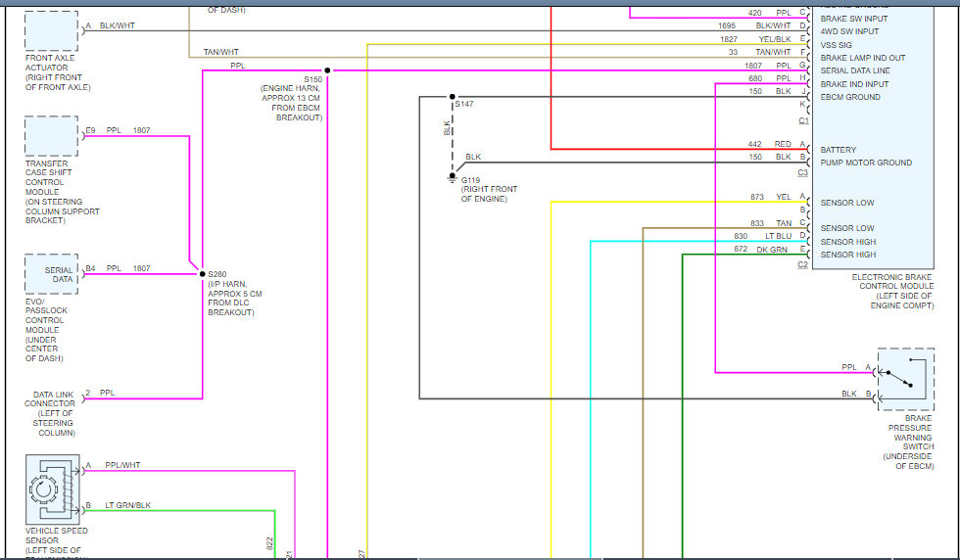Select the S150 splice dot
960x560 pixels.
click(x=327, y=70)
